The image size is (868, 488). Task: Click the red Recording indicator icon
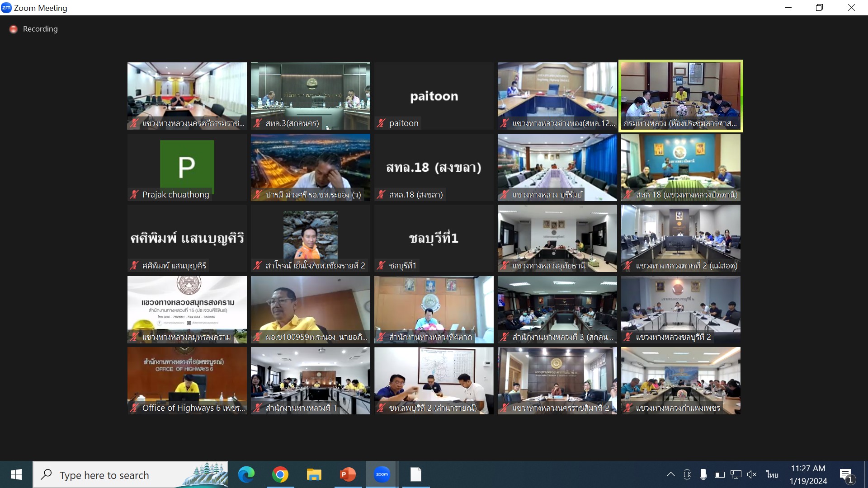point(14,29)
